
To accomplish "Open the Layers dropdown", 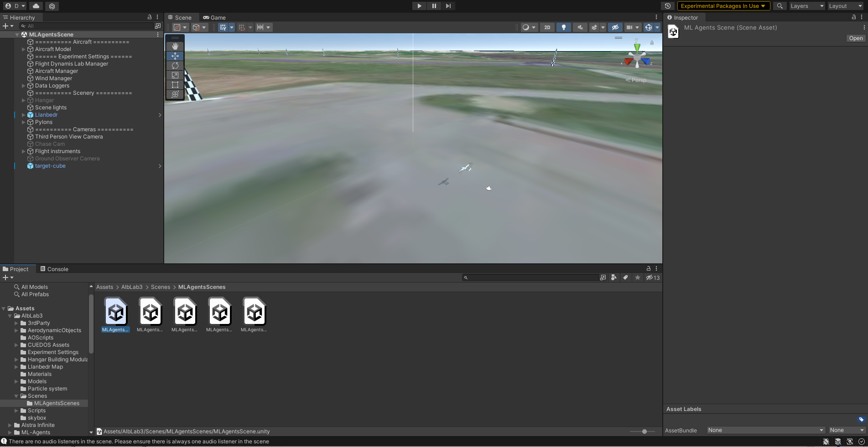I will [807, 6].
